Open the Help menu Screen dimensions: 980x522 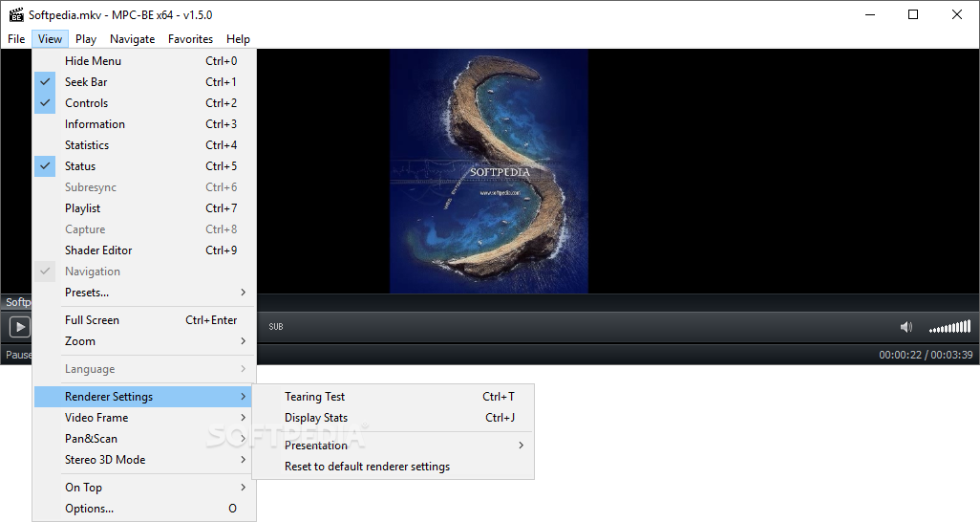click(238, 39)
